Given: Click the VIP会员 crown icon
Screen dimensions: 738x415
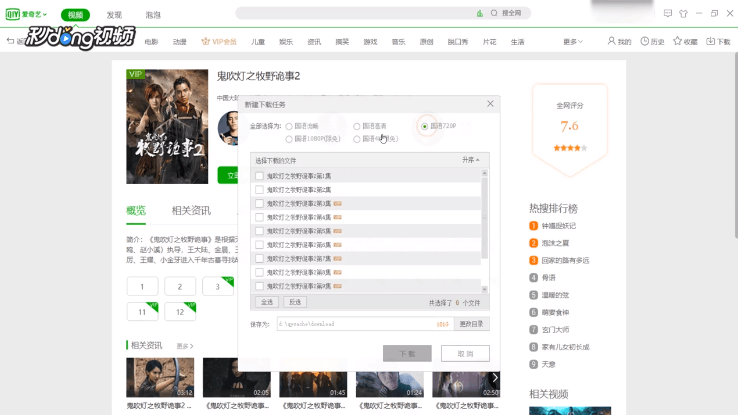Looking at the screenshot, I should coord(205,41).
